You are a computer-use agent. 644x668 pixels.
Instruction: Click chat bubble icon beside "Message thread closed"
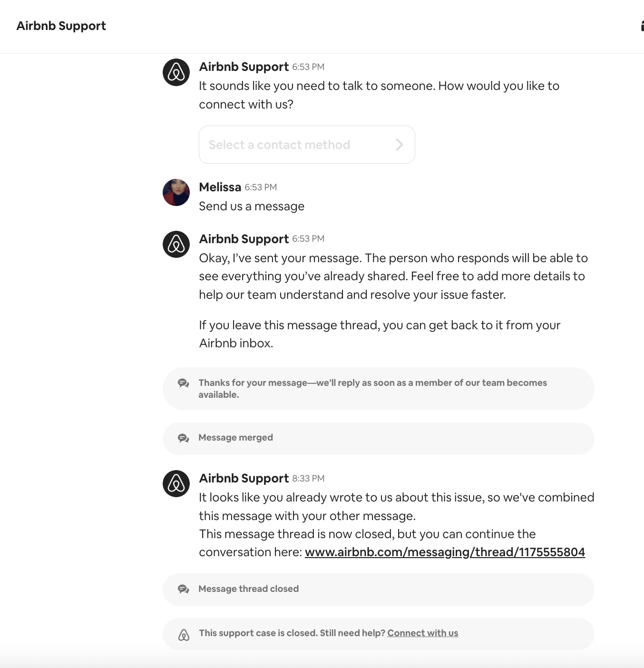pyautogui.click(x=184, y=589)
